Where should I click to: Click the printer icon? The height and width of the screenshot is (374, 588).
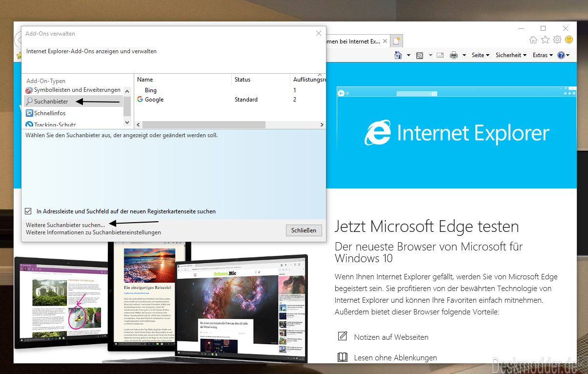tap(454, 55)
